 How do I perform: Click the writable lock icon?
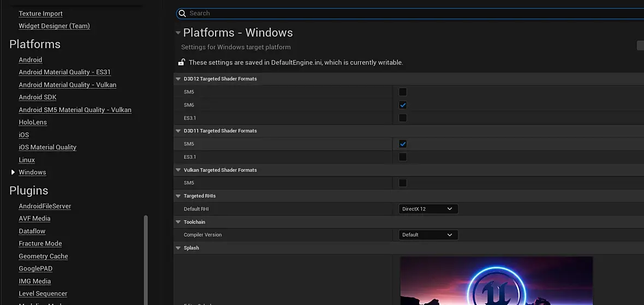tap(182, 62)
